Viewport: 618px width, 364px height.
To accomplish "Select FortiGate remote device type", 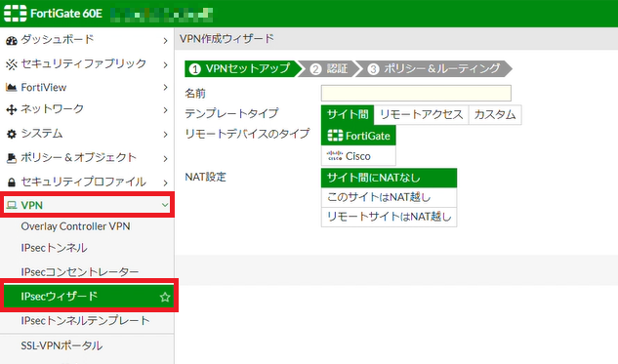I will pos(358,136).
